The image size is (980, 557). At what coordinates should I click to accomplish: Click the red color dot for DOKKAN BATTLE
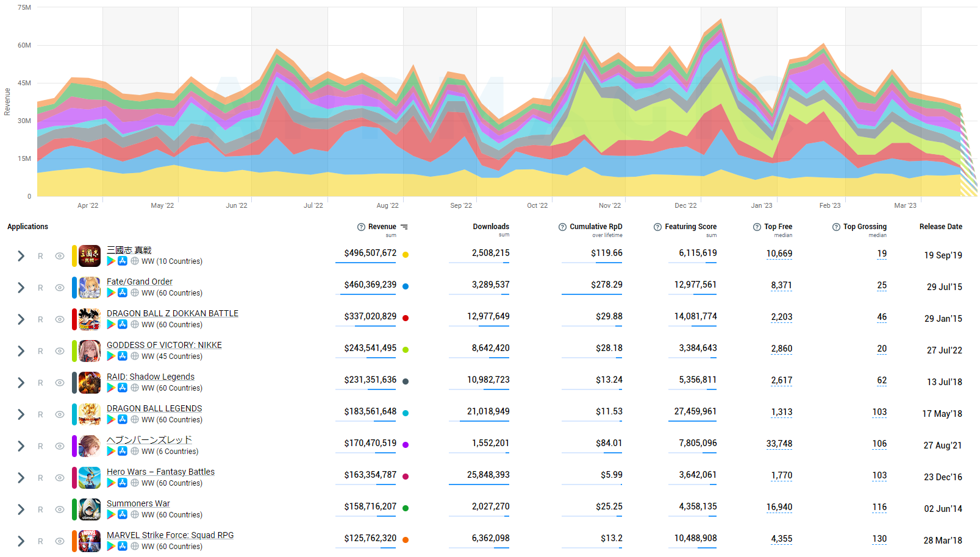click(406, 318)
